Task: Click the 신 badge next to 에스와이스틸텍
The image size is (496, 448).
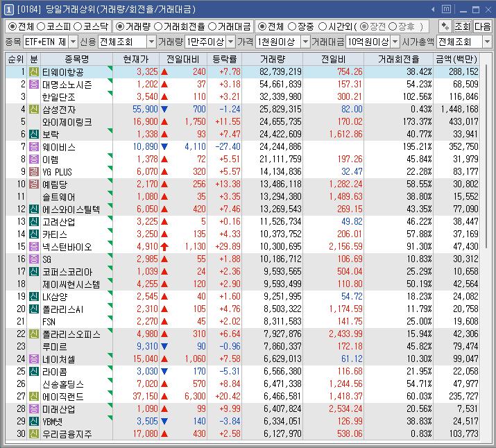Action: pyautogui.click(x=34, y=209)
